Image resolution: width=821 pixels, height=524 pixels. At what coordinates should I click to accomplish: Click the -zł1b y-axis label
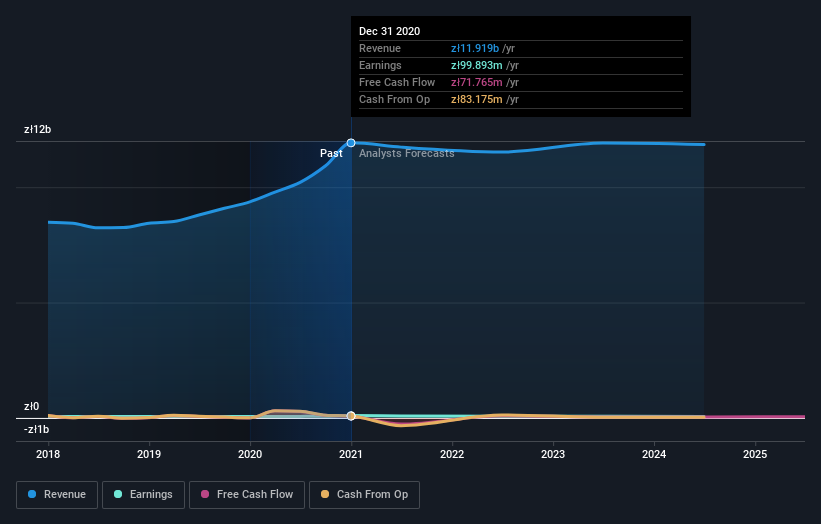pyautogui.click(x=37, y=429)
